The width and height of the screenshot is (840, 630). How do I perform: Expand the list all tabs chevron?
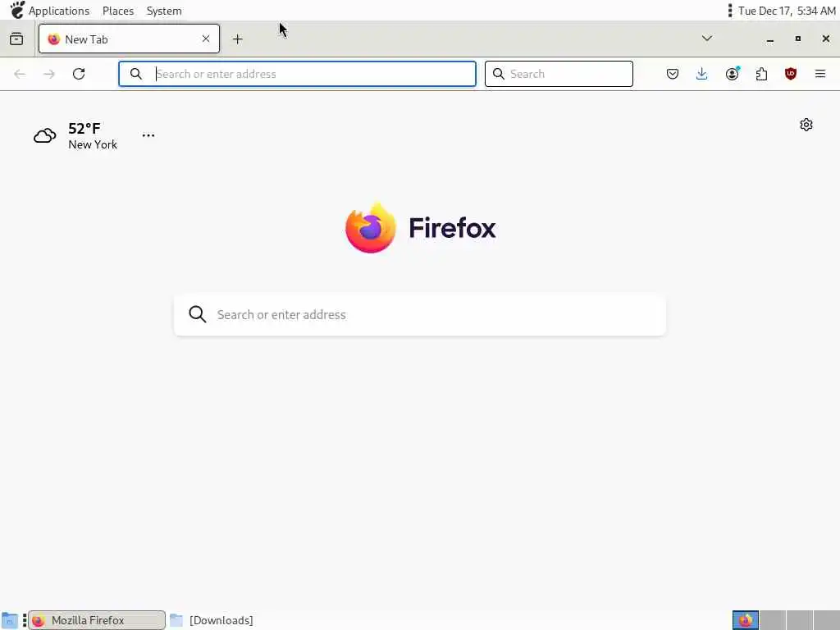pos(706,39)
